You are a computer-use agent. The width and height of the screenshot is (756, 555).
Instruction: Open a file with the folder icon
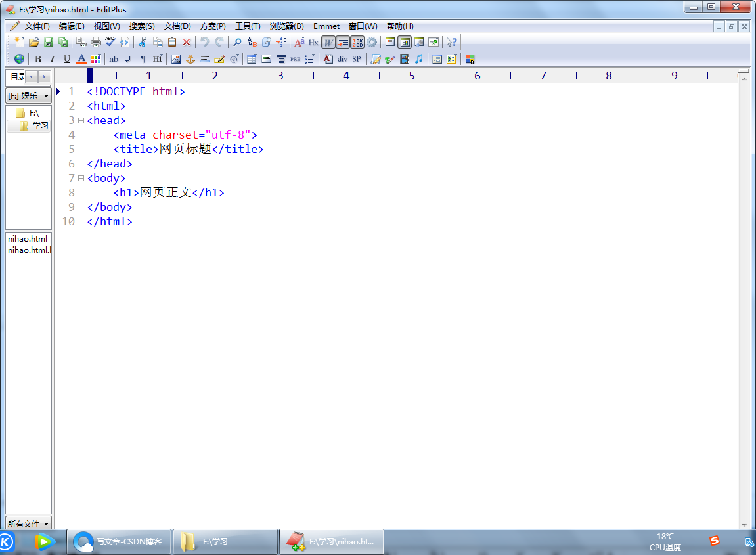coord(33,43)
